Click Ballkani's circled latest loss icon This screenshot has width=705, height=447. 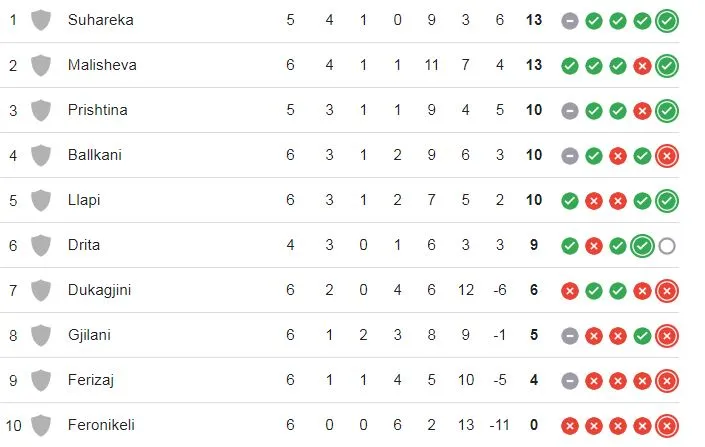tap(666, 156)
